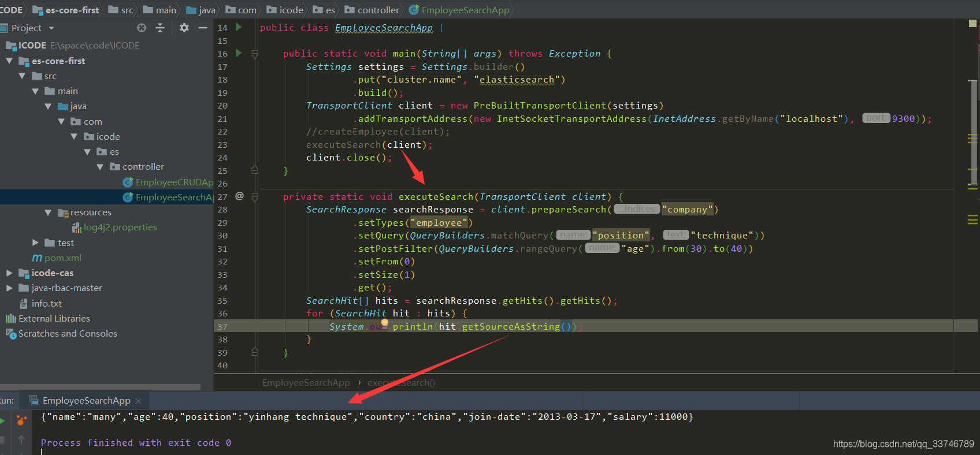Expand the java-rbac-master module
The image size is (980, 455).
[9, 288]
